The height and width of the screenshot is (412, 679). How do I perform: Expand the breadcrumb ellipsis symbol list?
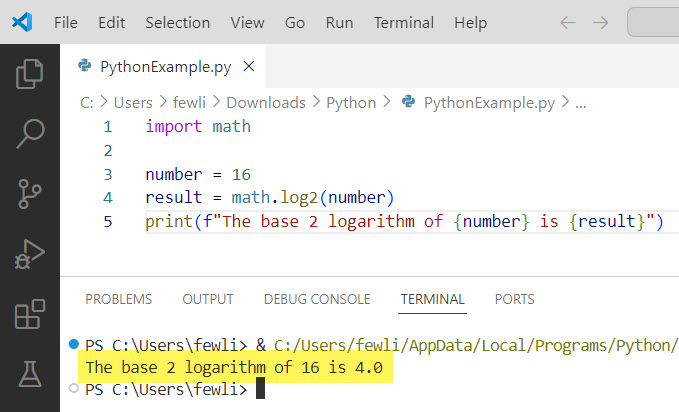click(x=580, y=104)
